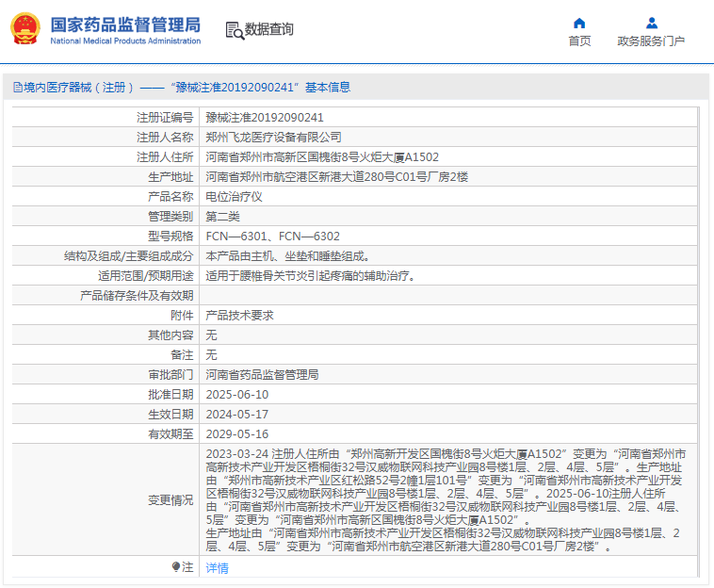Click the 管理类别 row label

pos(170,217)
